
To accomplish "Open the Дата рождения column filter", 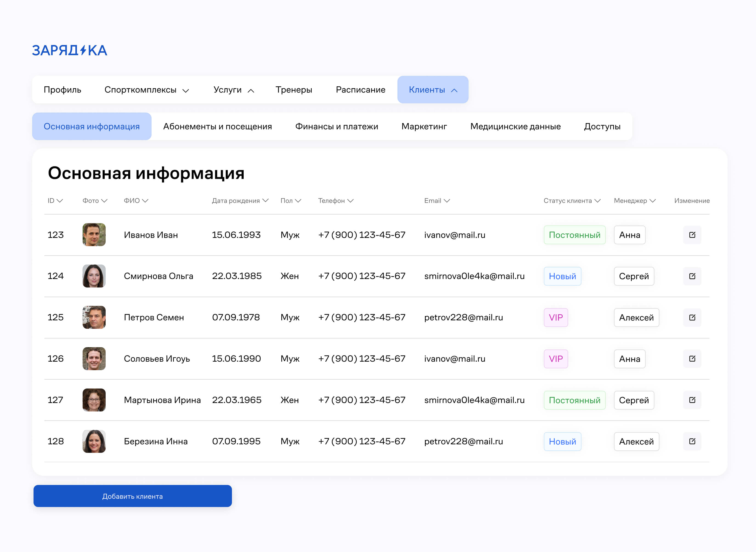I will pyautogui.click(x=240, y=200).
